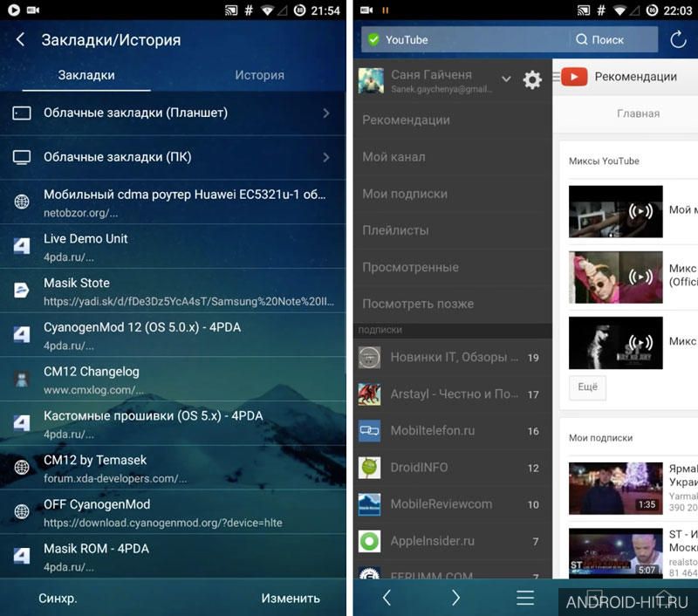Tap the Синхр. button
This screenshot has width=698, height=616.
(58, 599)
